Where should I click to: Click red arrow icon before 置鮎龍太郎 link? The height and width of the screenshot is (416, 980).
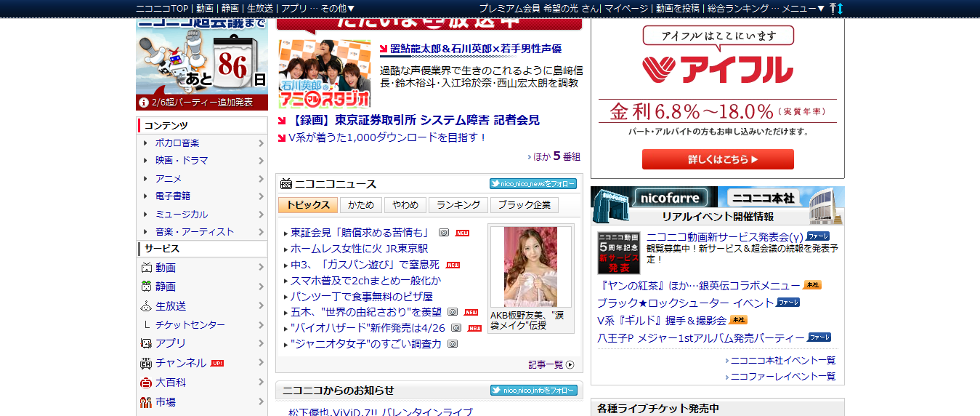384,49
